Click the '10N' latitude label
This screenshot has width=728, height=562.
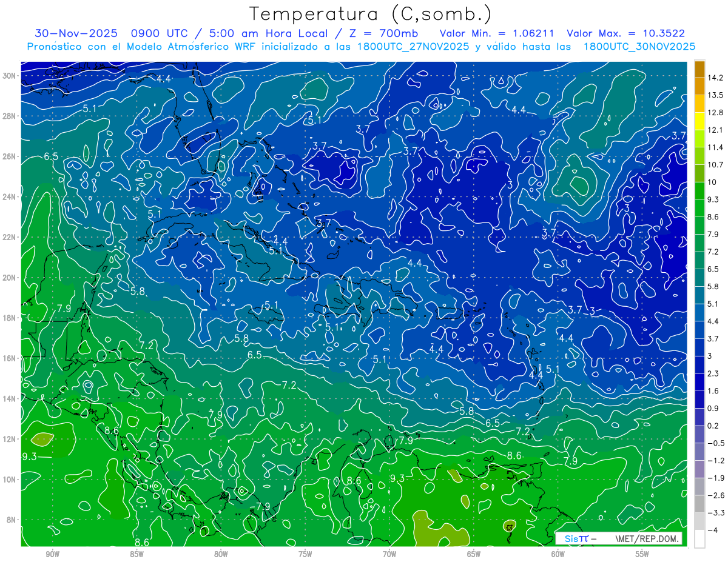click(8, 480)
